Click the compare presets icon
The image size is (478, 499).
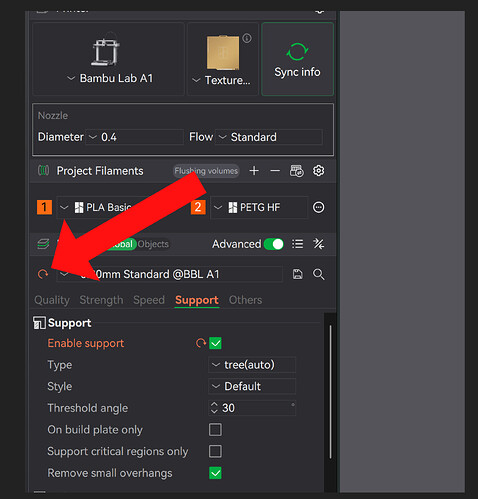pyautogui.click(x=318, y=244)
